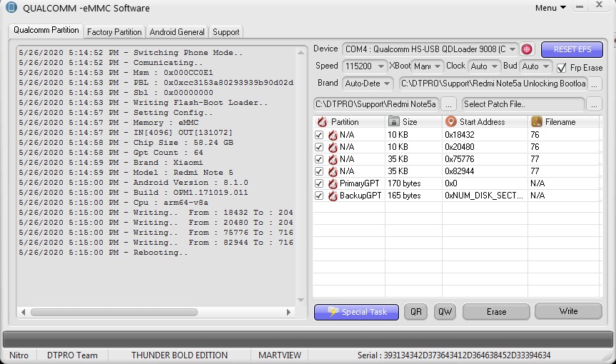
Task: Switch to the Qualcomm Partition tab
Action: click(46, 30)
